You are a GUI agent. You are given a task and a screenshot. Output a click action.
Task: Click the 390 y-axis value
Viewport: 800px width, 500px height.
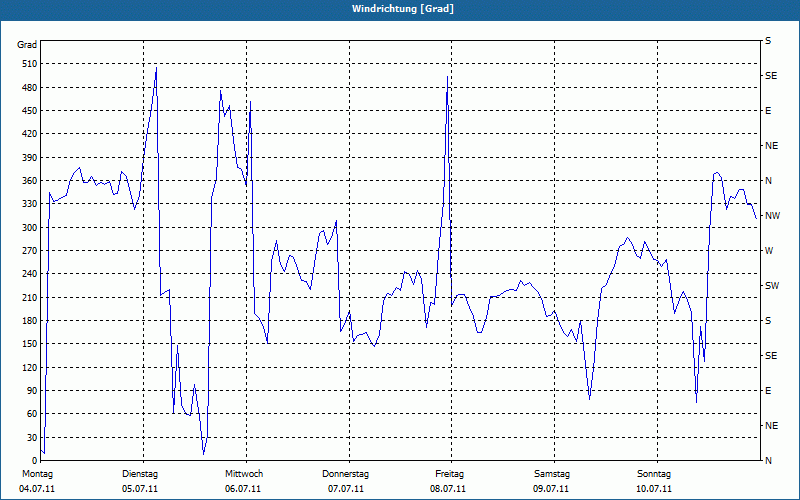(x=30, y=158)
